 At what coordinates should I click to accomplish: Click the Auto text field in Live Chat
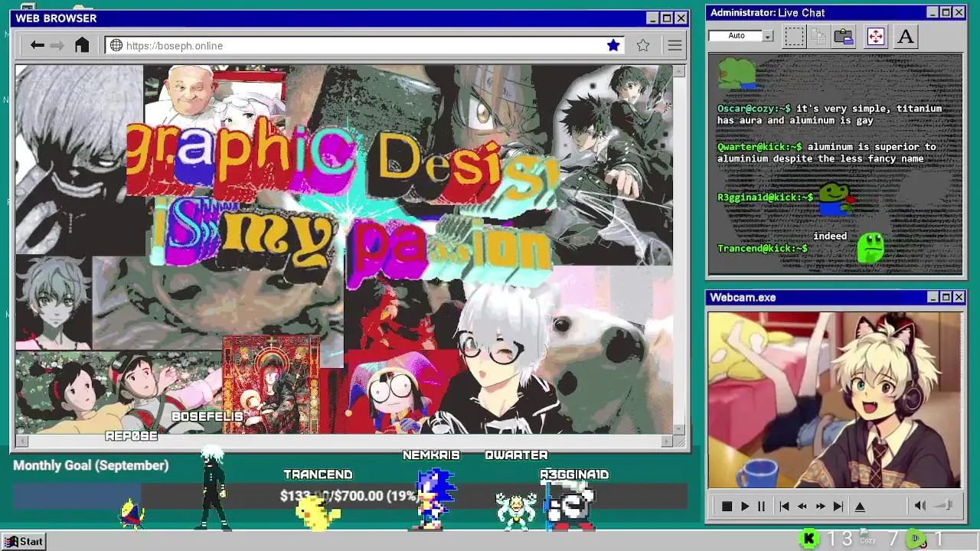736,36
